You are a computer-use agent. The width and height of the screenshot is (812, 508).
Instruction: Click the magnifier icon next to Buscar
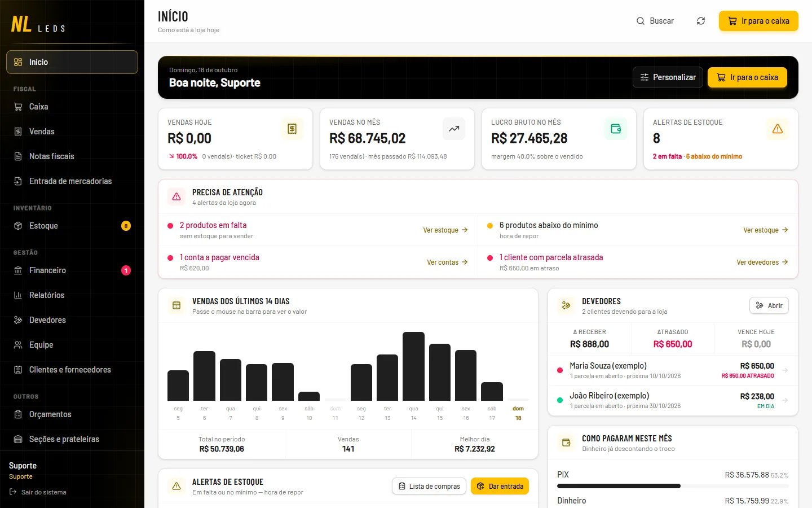[x=641, y=21]
